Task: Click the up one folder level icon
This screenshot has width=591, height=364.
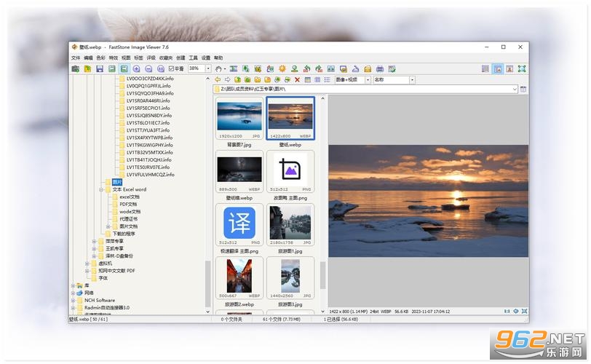Action: [x=237, y=80]
